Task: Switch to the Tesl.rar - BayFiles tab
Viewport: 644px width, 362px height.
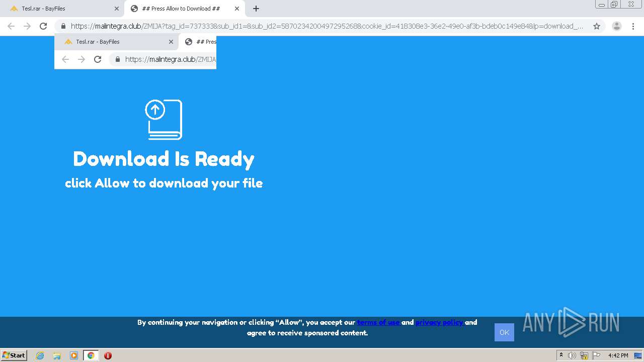Action: pyautogui.click(x=63, y=9)
